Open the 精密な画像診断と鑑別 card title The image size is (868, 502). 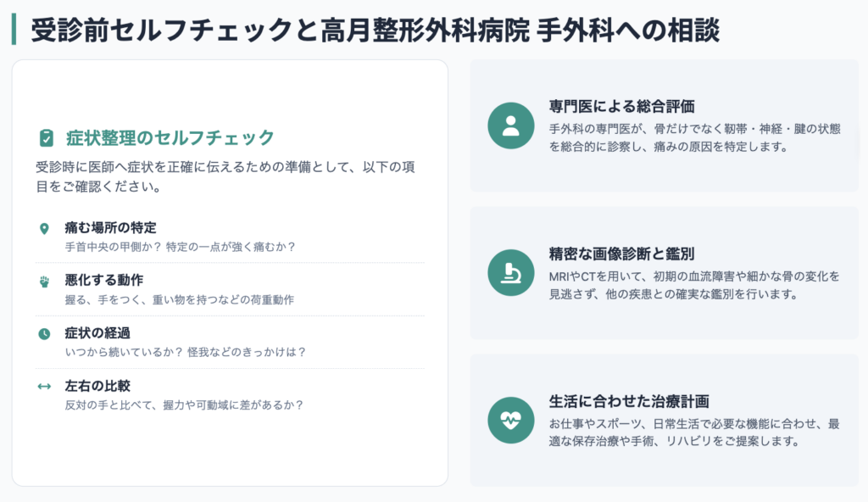point(621,254)
